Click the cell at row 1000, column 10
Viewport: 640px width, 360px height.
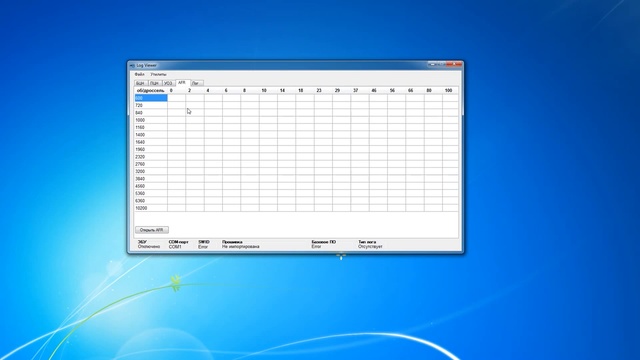tap(268, 120)
